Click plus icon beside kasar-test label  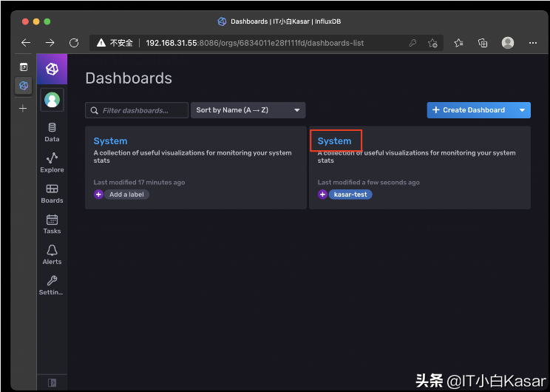tap(323, 195)
